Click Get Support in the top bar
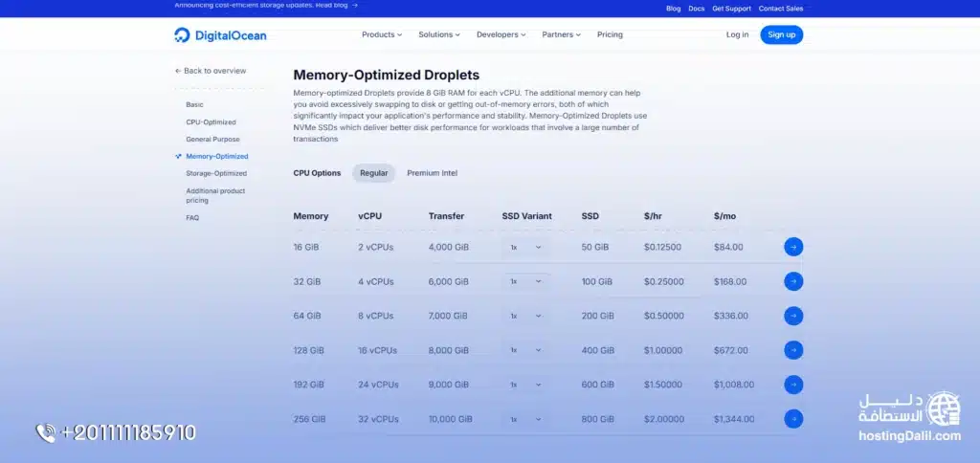Viewport: 980px width, 463px height. click(731, 9)
